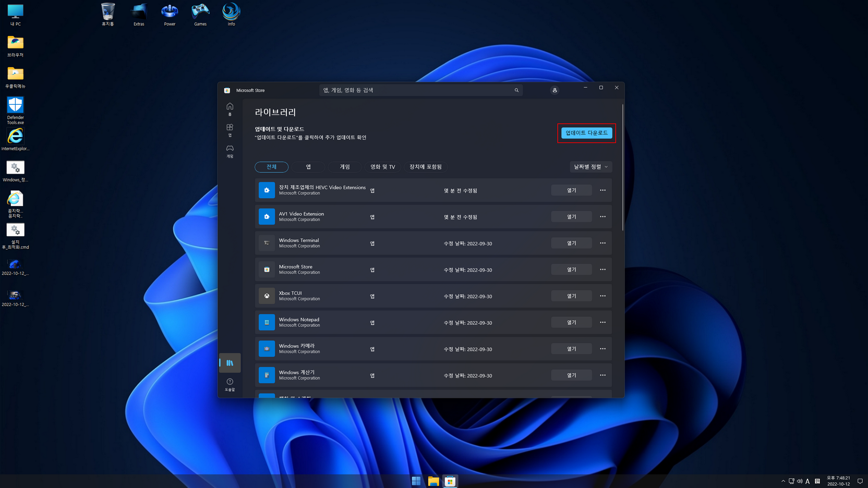Open the user account profile icon

click(554, 90)
